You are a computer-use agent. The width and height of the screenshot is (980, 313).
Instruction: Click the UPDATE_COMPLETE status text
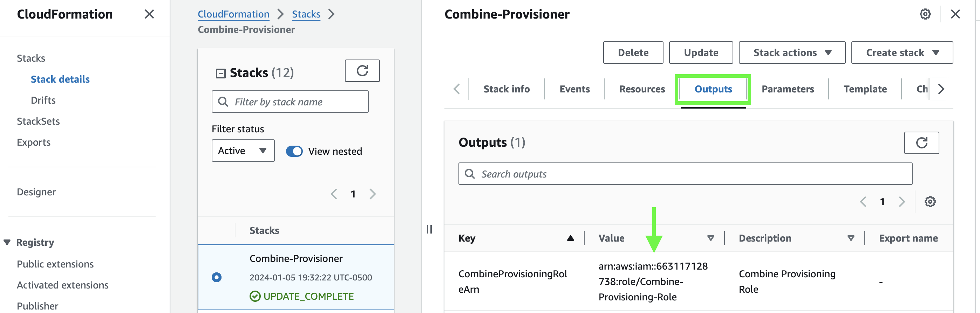pyautogui.click(x=308, y=296)
